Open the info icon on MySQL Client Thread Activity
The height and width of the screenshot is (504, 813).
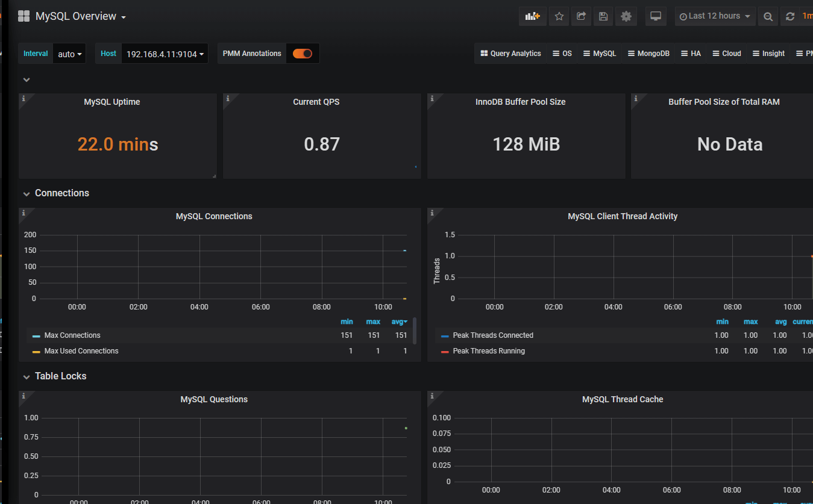[x=432, y=213]
